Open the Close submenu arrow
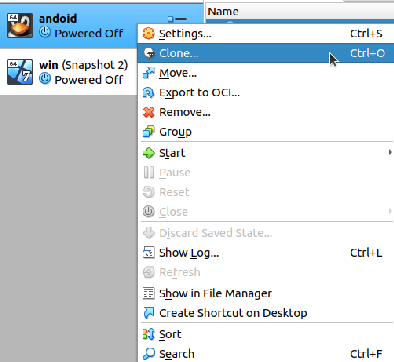 (390, 211)
